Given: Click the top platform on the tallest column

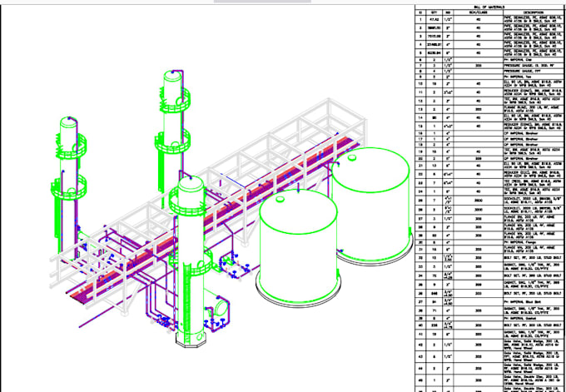Looking at the screenshot, I should tap(176, 99).
